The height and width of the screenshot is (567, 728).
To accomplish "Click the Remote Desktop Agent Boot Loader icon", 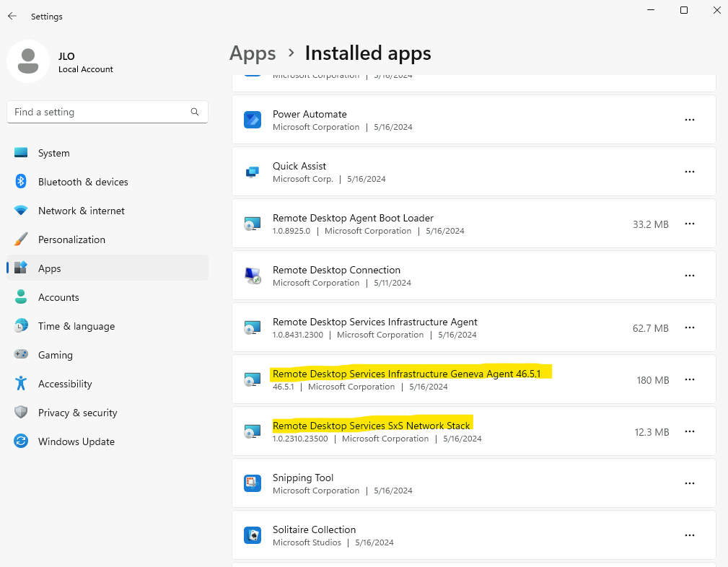I will point(253,224).
